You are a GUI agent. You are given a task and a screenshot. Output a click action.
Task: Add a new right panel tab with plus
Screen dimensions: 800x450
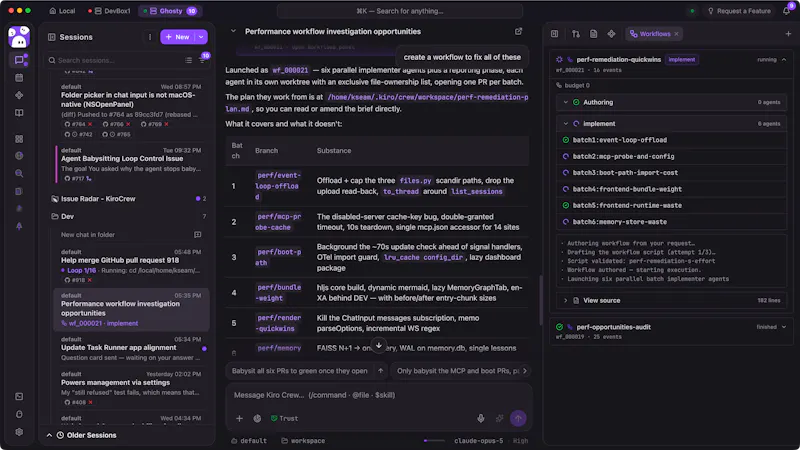(x=788, y=34)
